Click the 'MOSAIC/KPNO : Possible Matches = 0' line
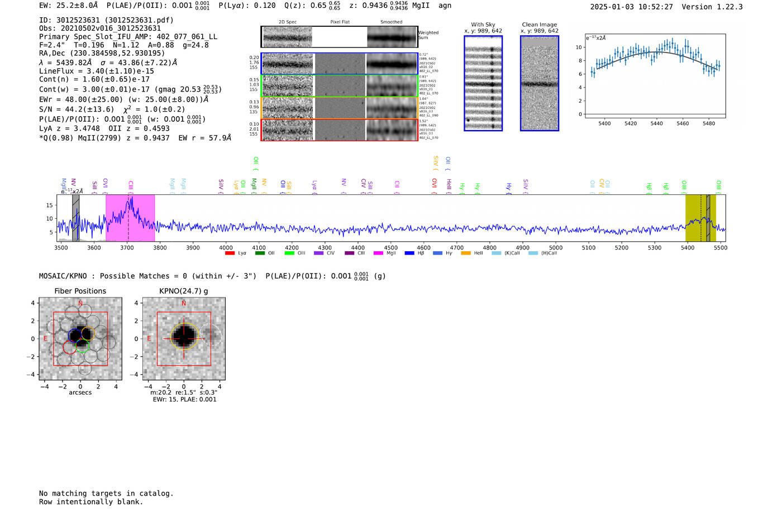This screenshot has height=532, width=782. click(147, 276)
